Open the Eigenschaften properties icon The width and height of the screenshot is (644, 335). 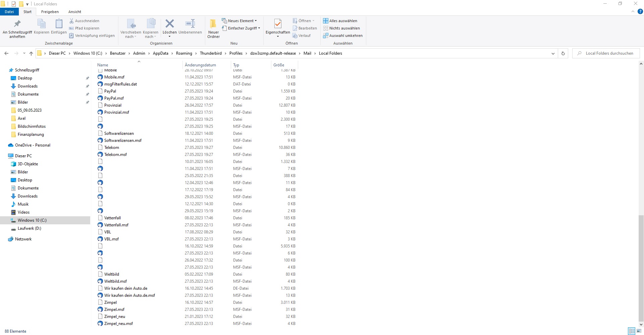point(278,24)
